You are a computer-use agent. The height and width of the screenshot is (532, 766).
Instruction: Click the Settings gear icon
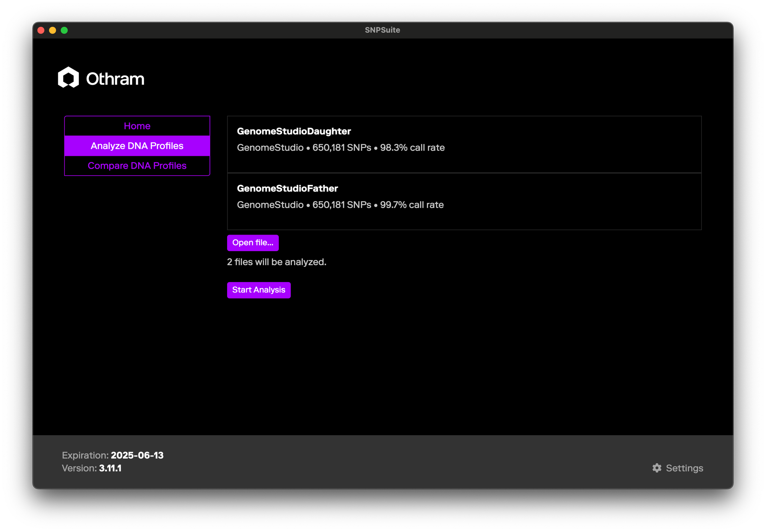[657, 468]
